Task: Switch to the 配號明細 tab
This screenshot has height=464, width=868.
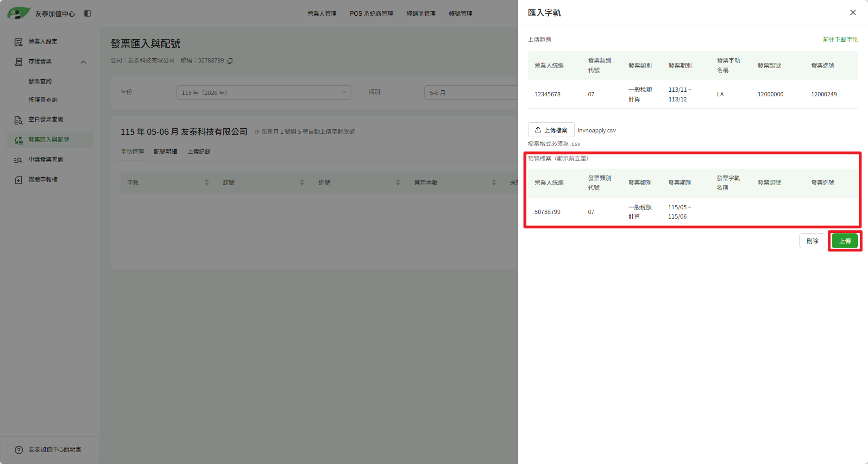Action: 165,152
